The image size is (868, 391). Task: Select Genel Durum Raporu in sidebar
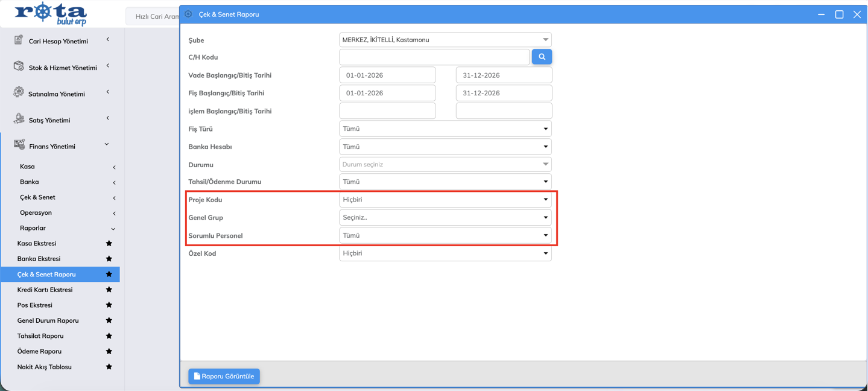point(48,320)
